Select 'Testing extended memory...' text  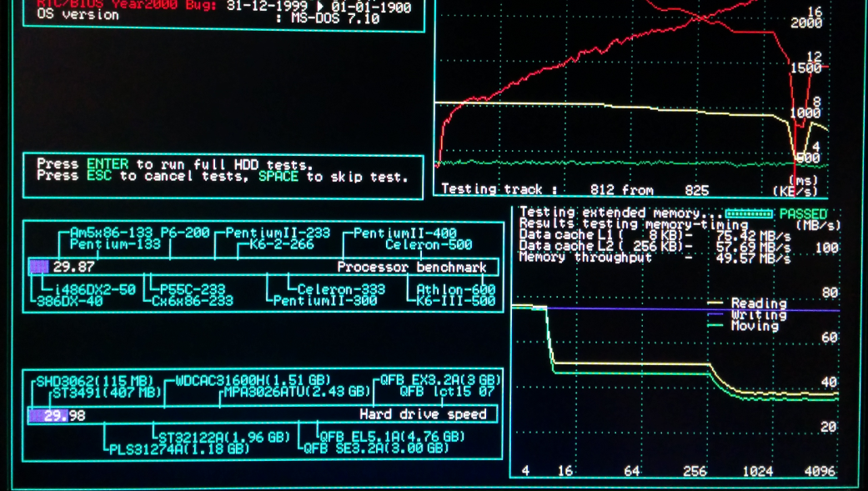[620, 213]
